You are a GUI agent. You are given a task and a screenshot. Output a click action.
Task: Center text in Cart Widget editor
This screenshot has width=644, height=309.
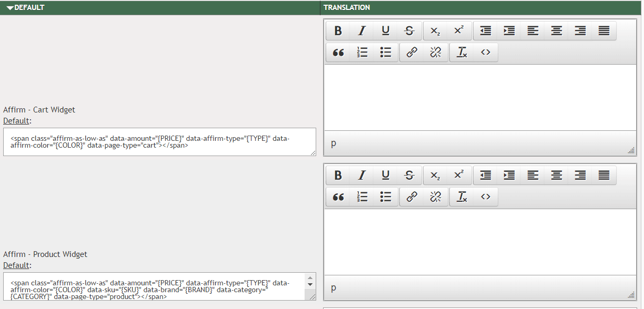[x=557, y=31]
